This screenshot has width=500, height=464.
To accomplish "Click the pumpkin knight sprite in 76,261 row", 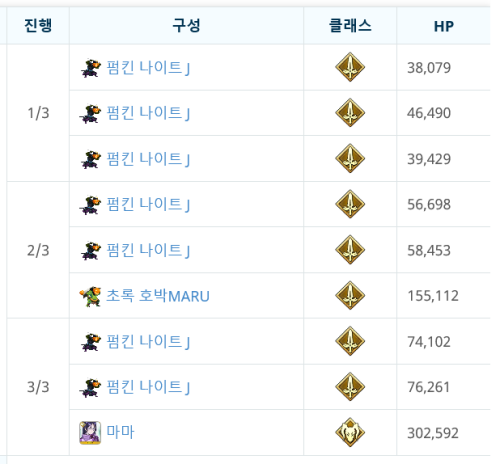I will coord(90,387).
